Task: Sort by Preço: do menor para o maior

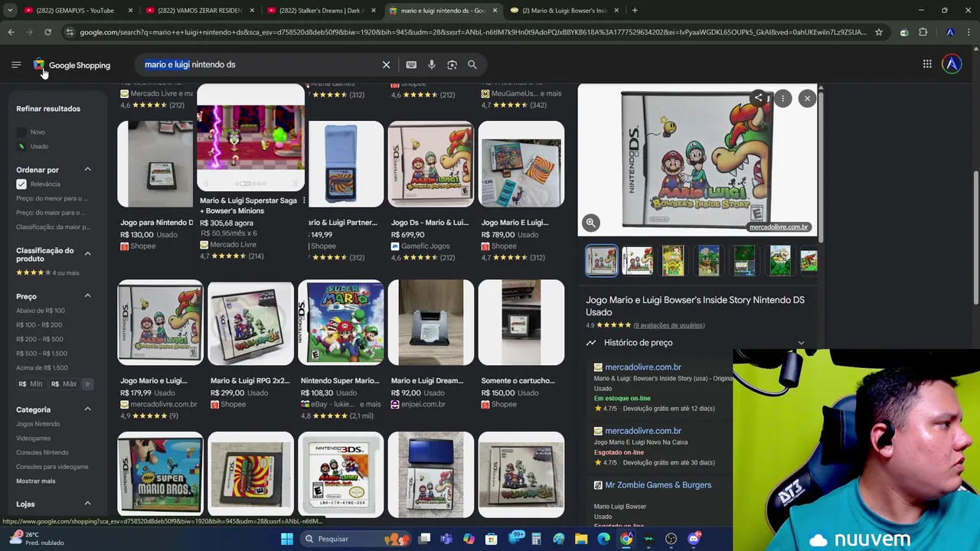Action: 52,198
